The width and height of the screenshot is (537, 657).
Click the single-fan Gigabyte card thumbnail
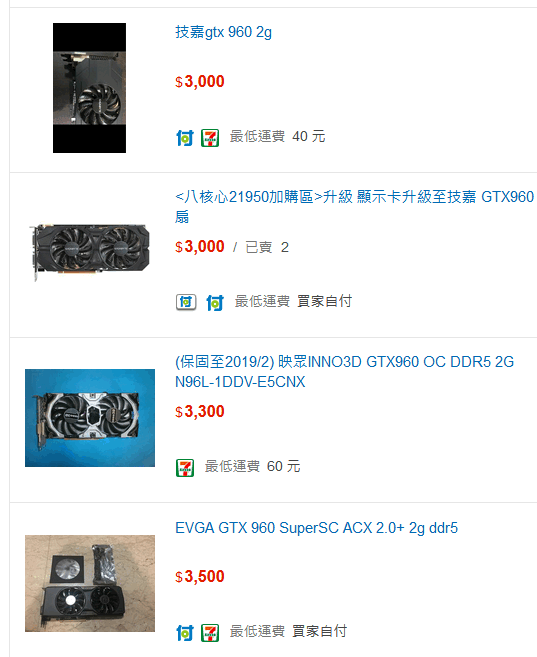pos(89,88)
